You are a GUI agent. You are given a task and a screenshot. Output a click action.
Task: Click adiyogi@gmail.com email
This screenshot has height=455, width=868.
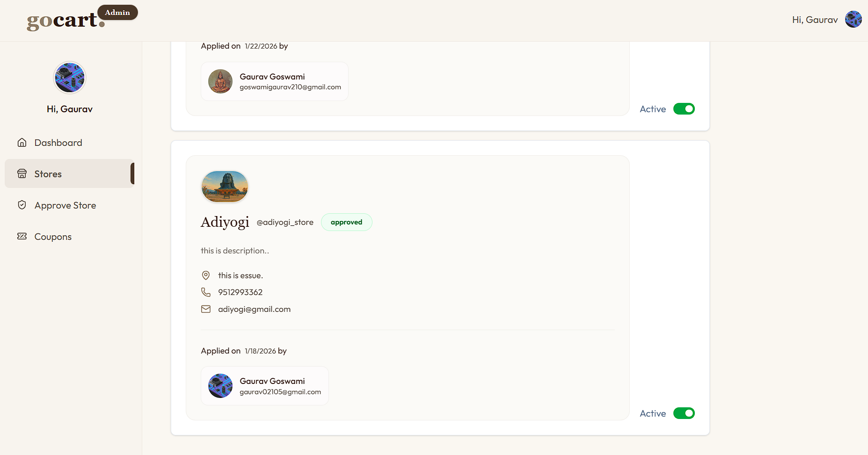click(254, 309)
